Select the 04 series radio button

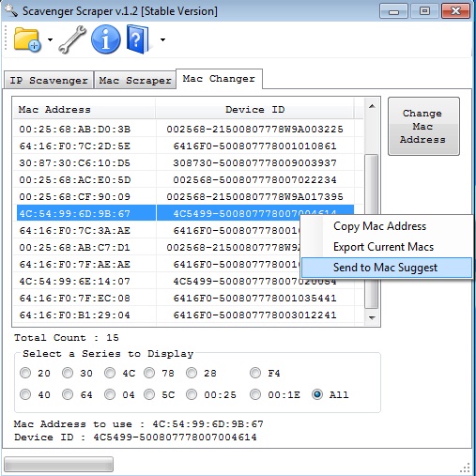(110, 394)
